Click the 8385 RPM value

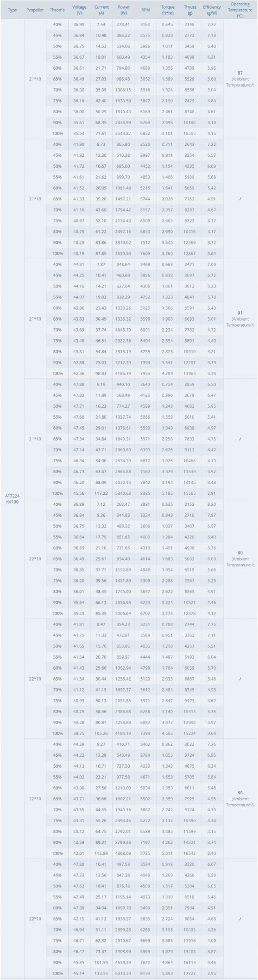pyautogui.click(x=146, y=493)
